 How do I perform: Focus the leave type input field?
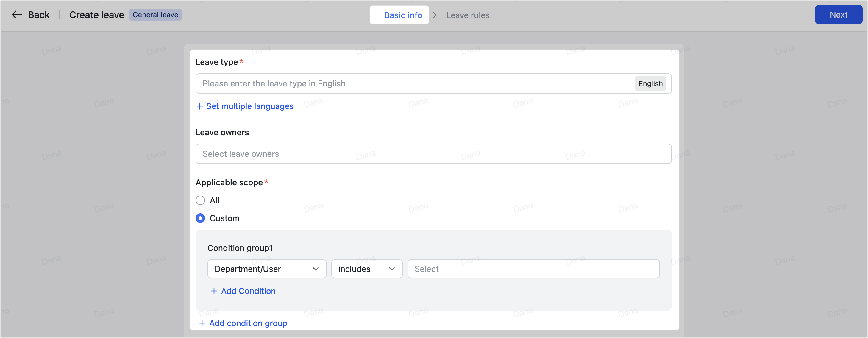433,84
